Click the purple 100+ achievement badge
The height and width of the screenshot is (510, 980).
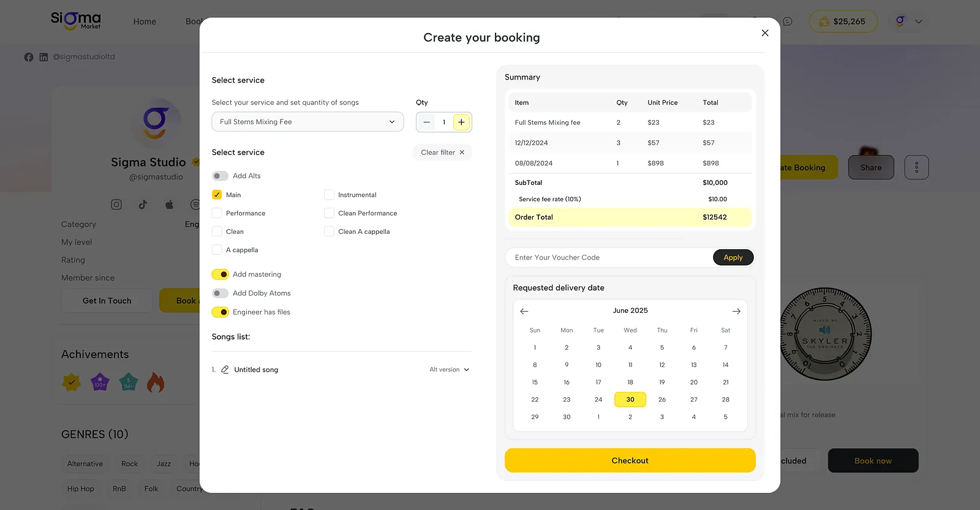tap(100, 383)
